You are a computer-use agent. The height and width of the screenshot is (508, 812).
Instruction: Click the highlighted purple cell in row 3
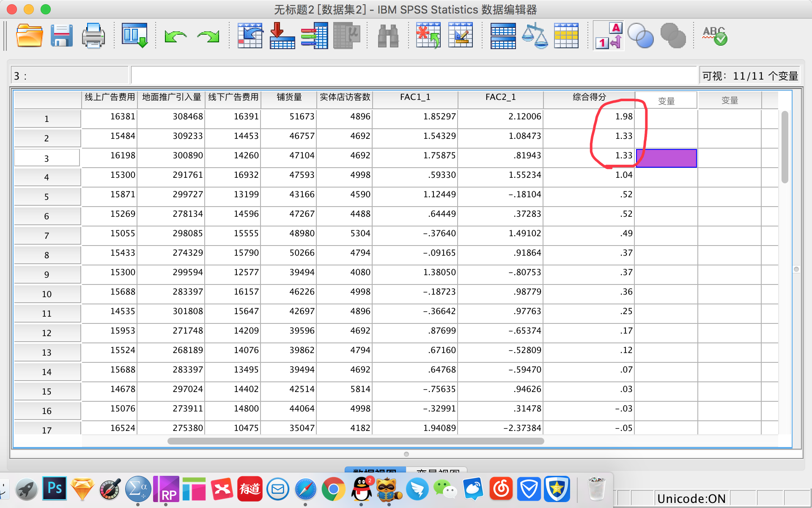pyautogui.click(x=666, y=158)
